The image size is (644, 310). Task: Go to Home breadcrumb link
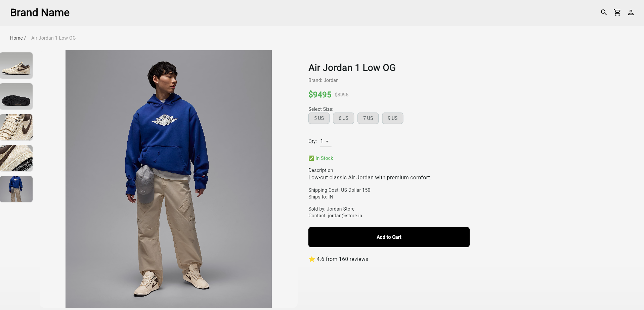tap(16, 38)
